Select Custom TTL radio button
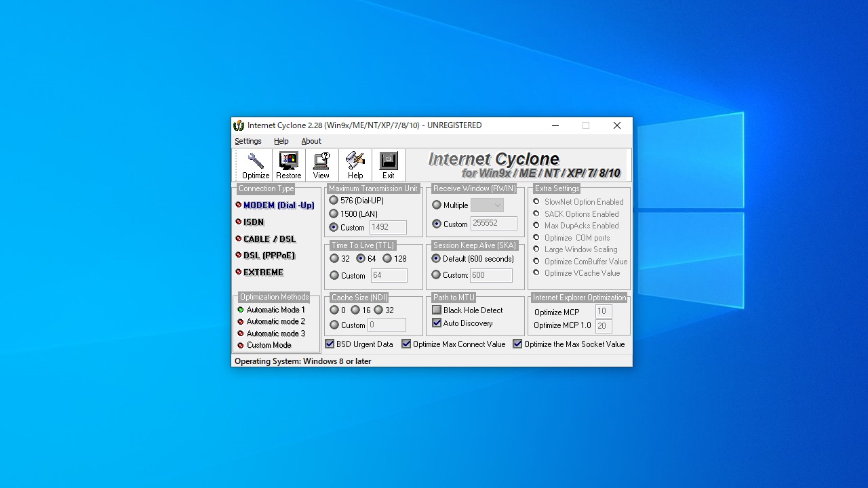868x488 pixels. point(334,276)
